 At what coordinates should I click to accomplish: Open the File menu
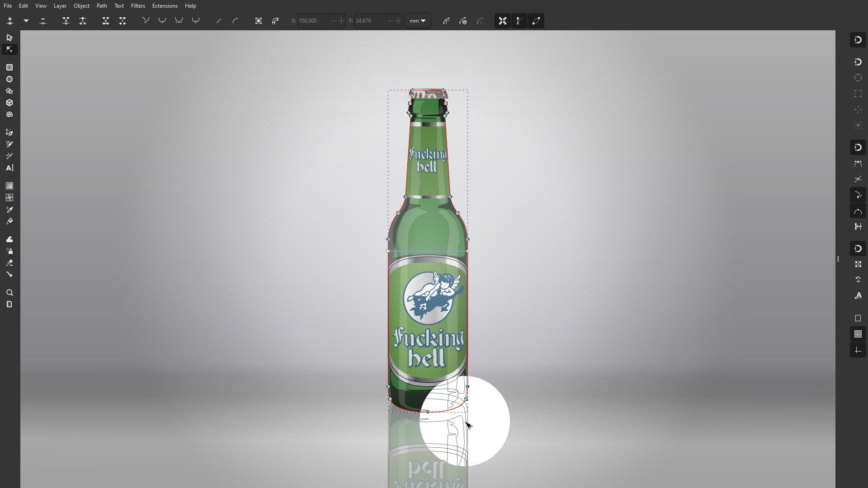8,6
